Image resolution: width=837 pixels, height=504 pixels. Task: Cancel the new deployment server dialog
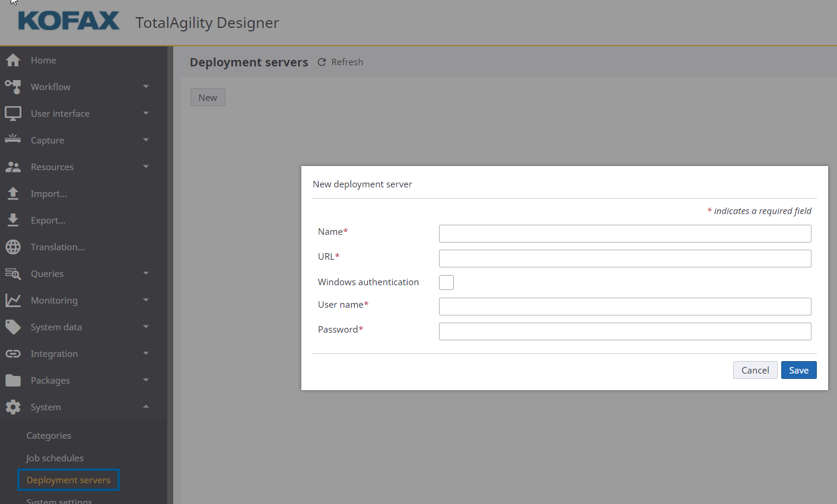(x=755, y=370)
